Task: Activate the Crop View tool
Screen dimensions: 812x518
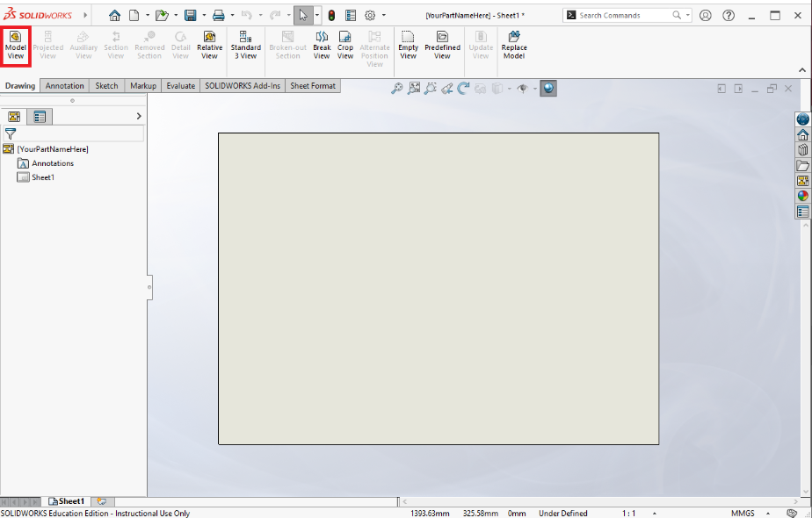Action: [344, 41]
